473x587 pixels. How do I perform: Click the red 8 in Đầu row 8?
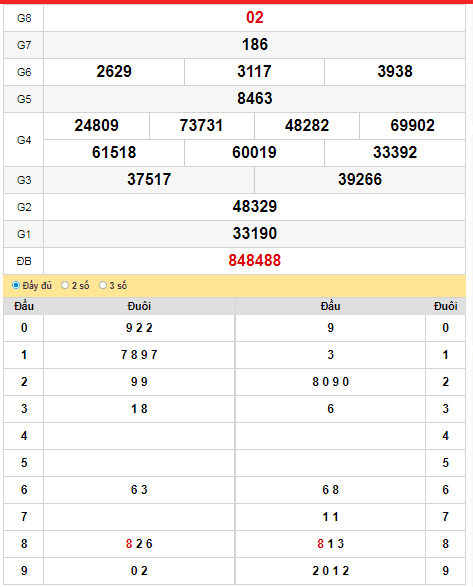coord(129,544)
